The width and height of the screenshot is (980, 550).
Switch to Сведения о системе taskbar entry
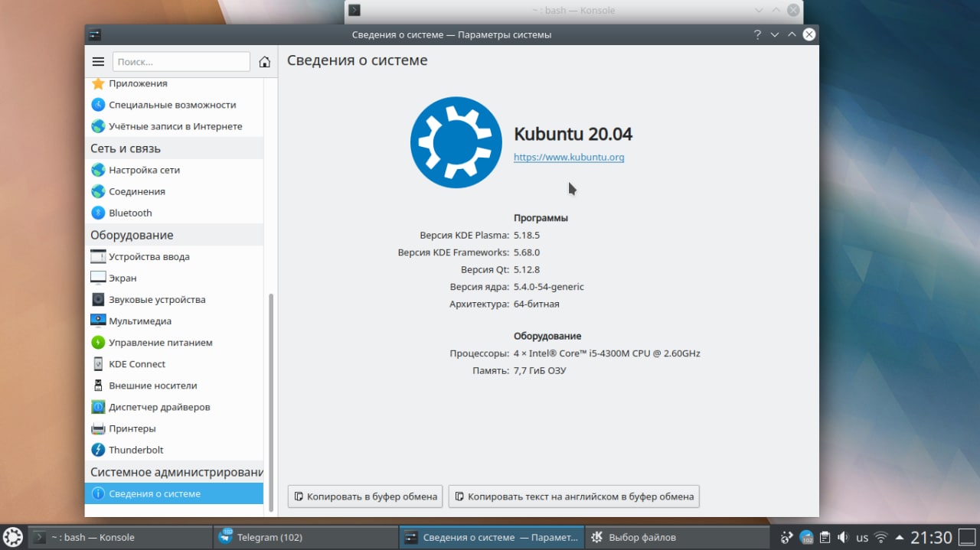click(492, 537)
